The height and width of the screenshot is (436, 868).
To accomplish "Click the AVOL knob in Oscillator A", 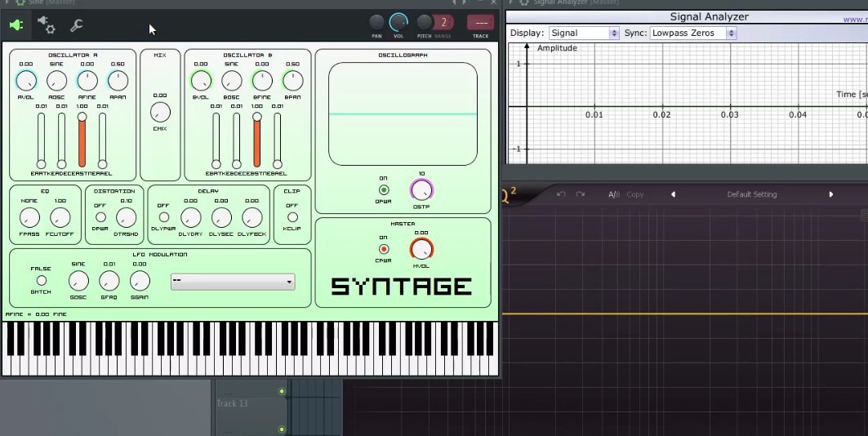I will (x=26, y=80).
